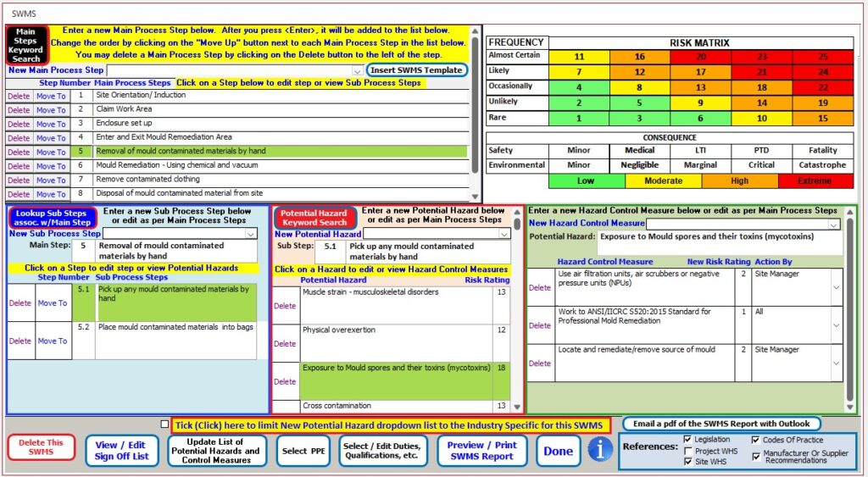Expand the New Hazard Control Measure dropdown
868x477 pixels.
click(834, 224)
